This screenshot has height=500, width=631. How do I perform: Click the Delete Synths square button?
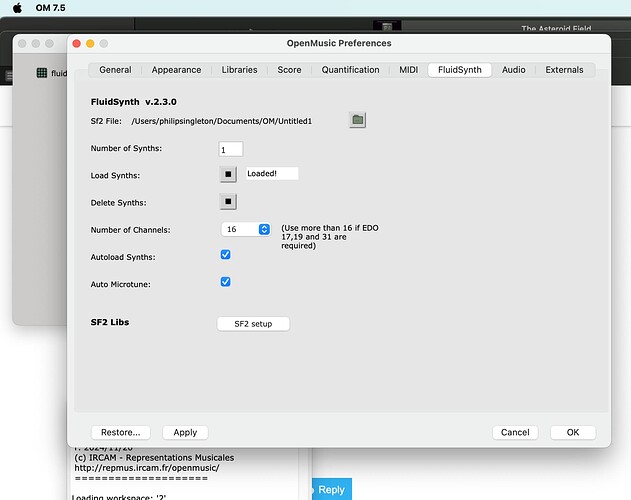pyautogui.click(x=228, y=202)
